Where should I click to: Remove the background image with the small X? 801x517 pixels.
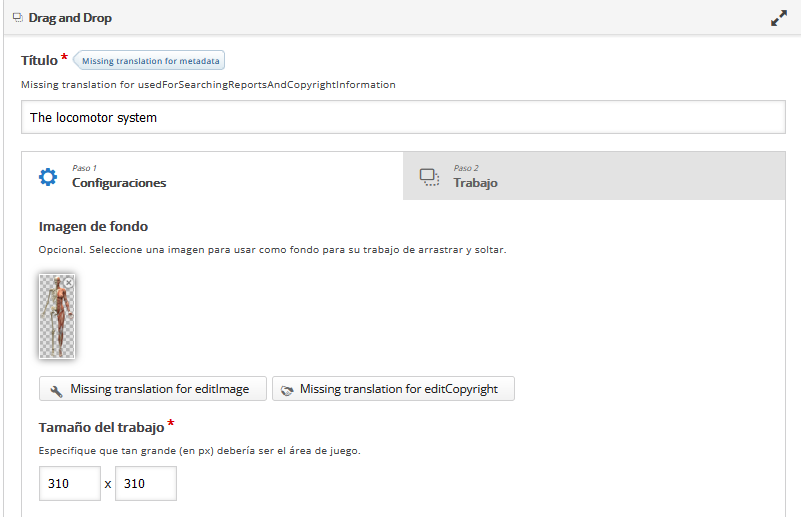coord(68,284)
